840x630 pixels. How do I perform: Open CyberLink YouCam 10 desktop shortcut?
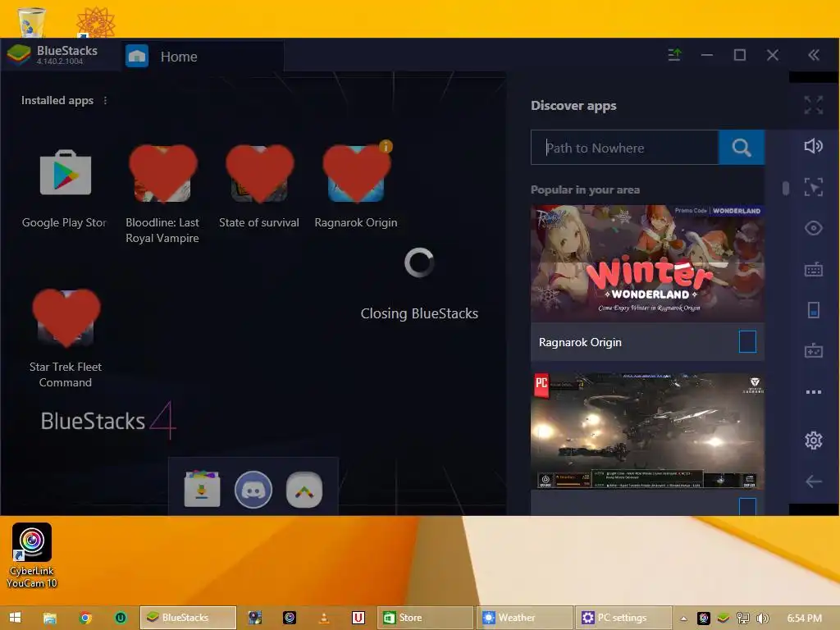click(32, 556)
